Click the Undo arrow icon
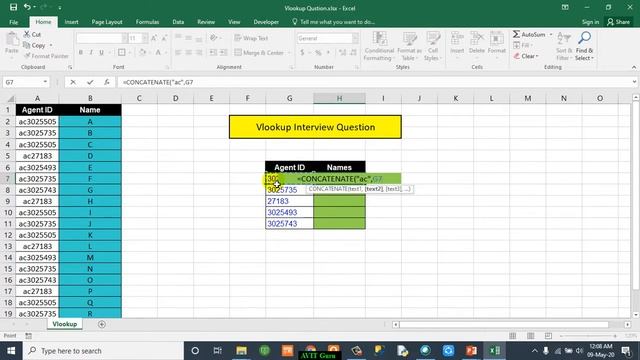Screen dimensions: 640x360 [x=27, y=7]
